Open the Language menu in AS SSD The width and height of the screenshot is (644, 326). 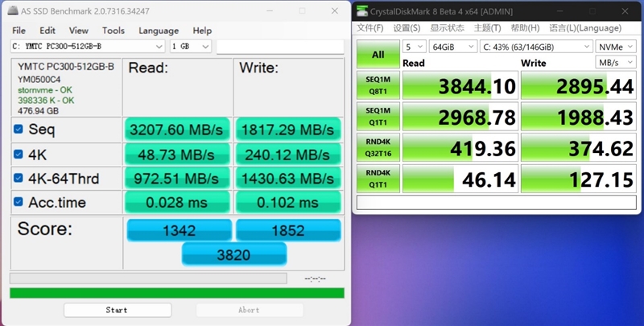(x=159, y=31)
